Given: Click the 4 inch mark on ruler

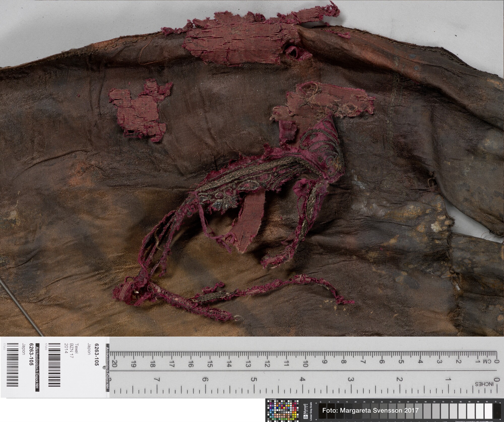Looking at the screenshot, I should [302, 379].
